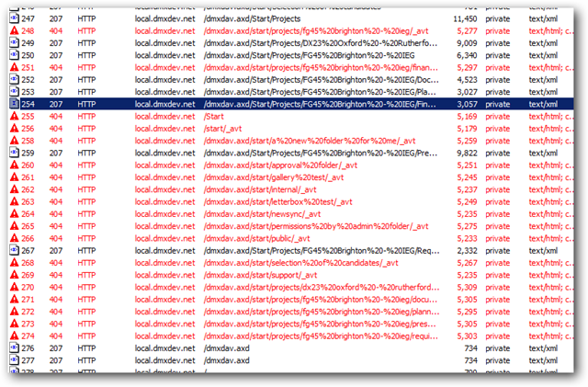Click the warning icon on session 256
This screenshot has height=387, width=588.
[x=15, y=129]
